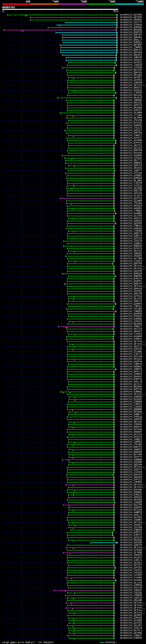Click the cyan ~100% identity color swatch
The width and height of the screenshot is (146, 644).
click(130, 4)
